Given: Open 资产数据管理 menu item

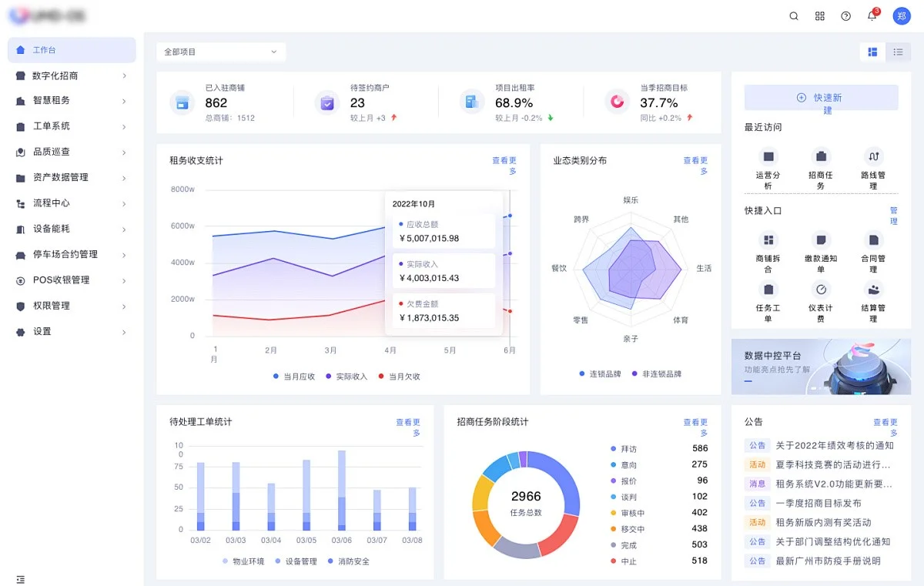Looking at the screenshot, I should pos(72,177).
